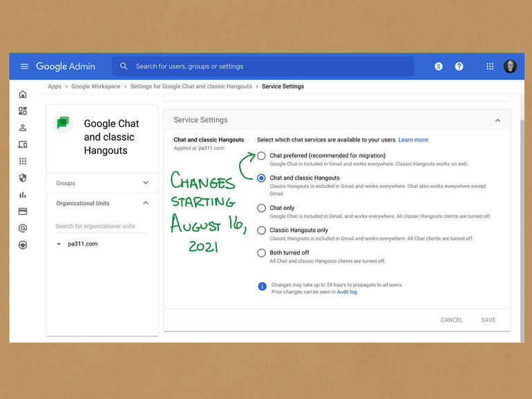Navigate to Apps breadcrumb

55,86
